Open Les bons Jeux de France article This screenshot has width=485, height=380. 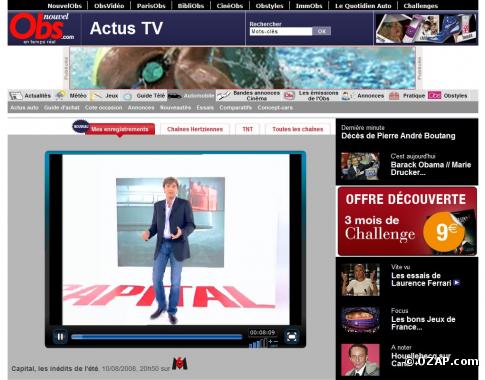423,323
